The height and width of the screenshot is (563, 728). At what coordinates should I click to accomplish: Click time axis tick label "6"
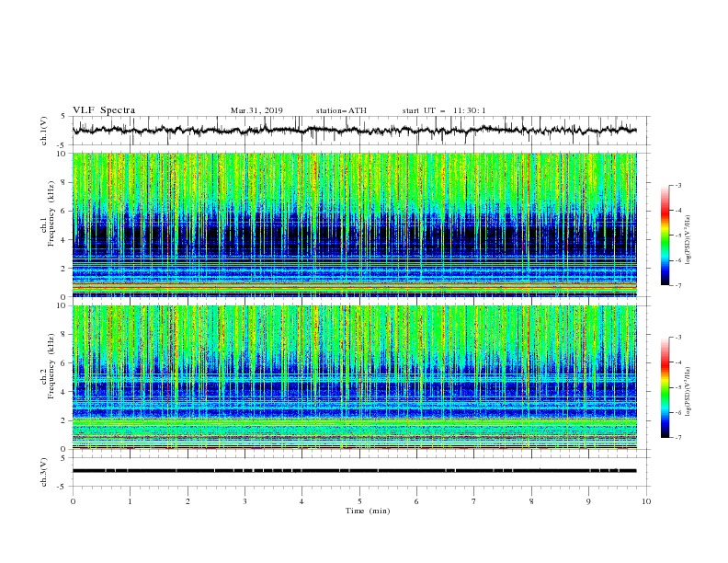click(x=416, y=501)
